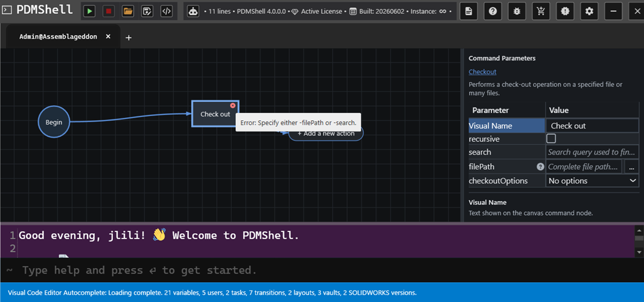Image resolution: width=644 pixels, height=302 pixels.
Task: Stop execution with the red stop button
Action: click(x=109, y=11)
